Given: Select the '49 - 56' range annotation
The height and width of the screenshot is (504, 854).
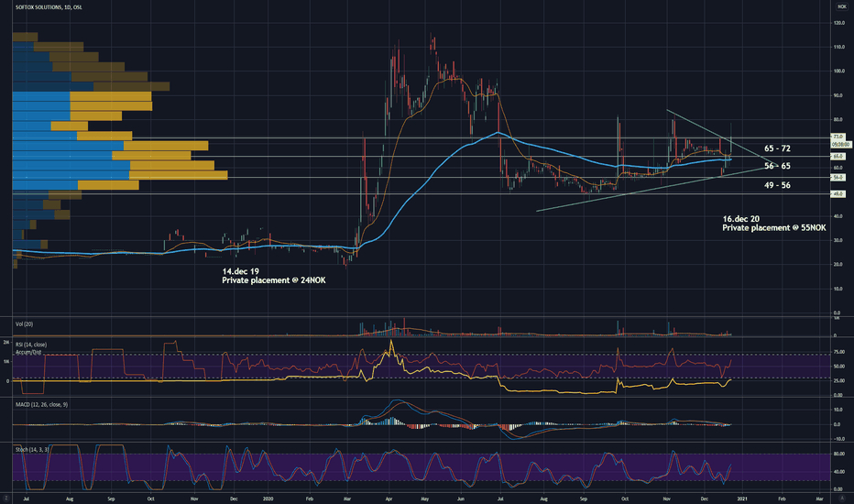Looking at the screenshot, I should [x=777, y=185].
